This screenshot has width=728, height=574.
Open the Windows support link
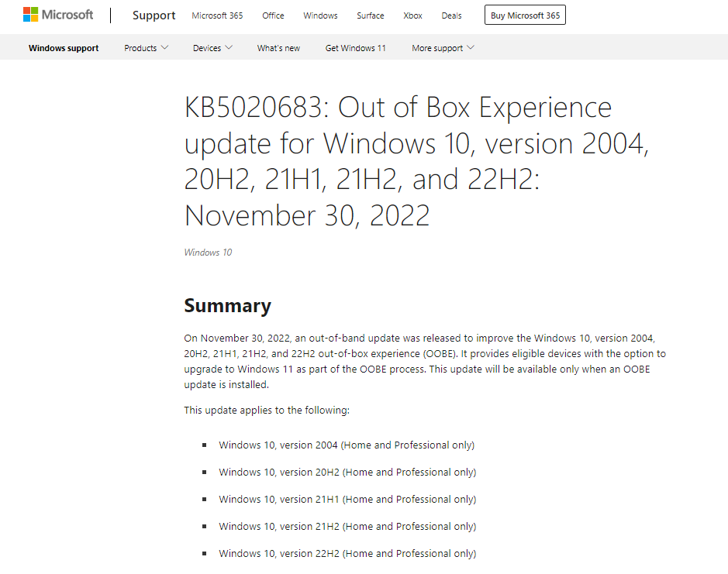[x=64, y=48]
